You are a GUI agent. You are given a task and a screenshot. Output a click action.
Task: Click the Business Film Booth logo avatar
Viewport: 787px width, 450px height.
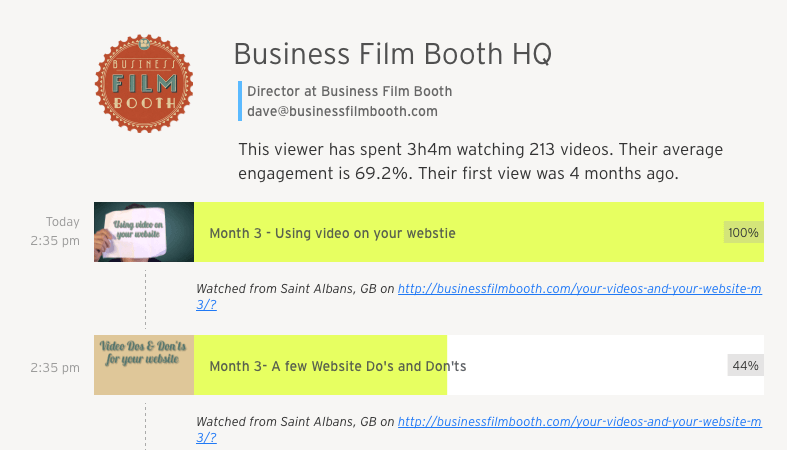(x=144, y=84)
